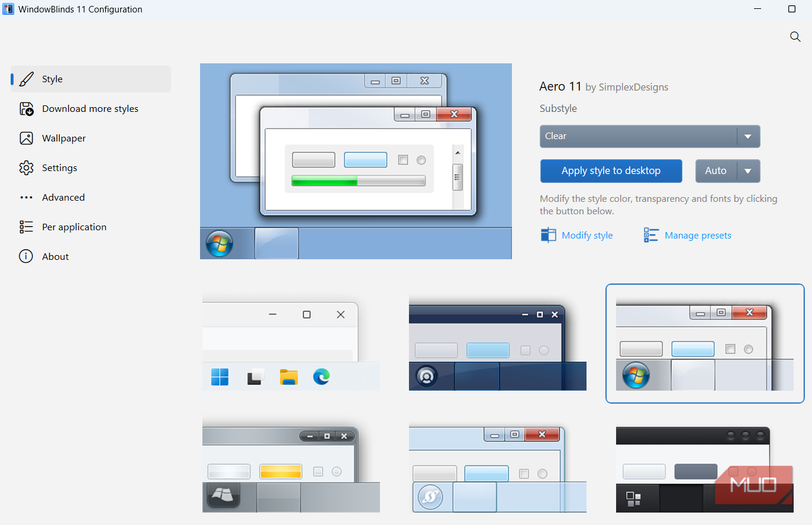The image size is (812, 525).
Task: Open the Wallpaper section
Action: 91,139
